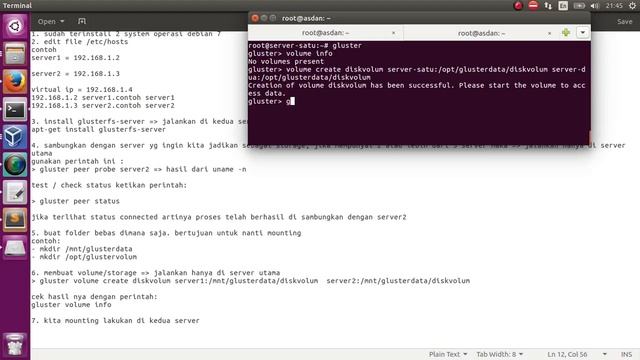Screen dimensions: 640x360
Task: Open the Tab Width: 8 dropdown
Action: click(500, 354)
